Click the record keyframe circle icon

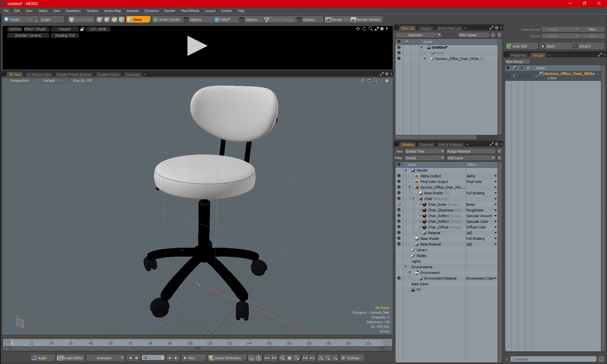click(289, 358)
